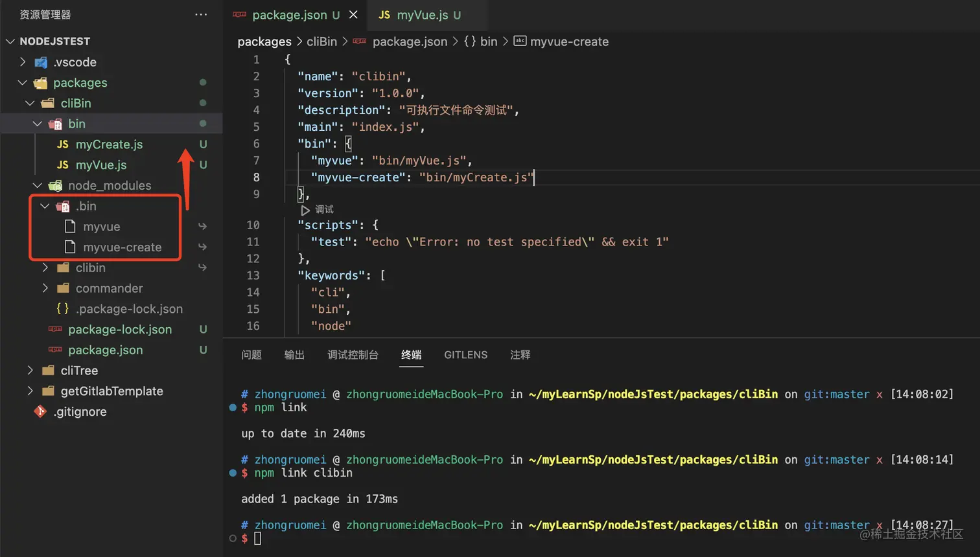
Task: Click the braces icon of .package-lock.json
Action: [x=63, y=309]
